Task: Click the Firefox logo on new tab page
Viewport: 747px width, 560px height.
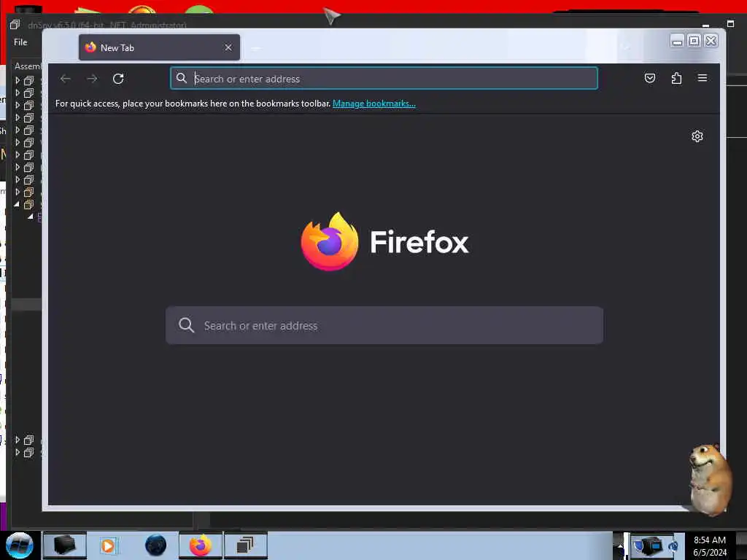Action: coord(384,242)
